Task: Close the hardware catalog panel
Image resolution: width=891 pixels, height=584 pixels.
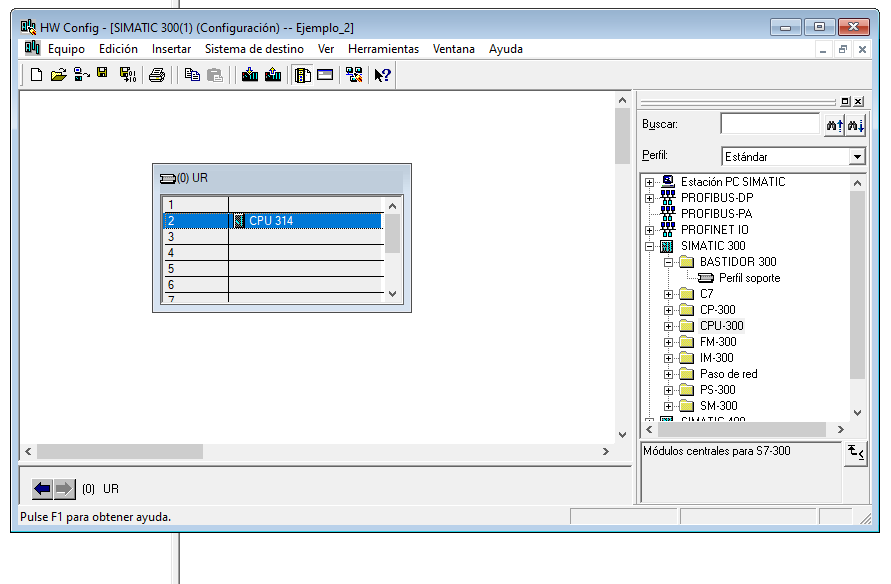Action: tap(859, 101)
